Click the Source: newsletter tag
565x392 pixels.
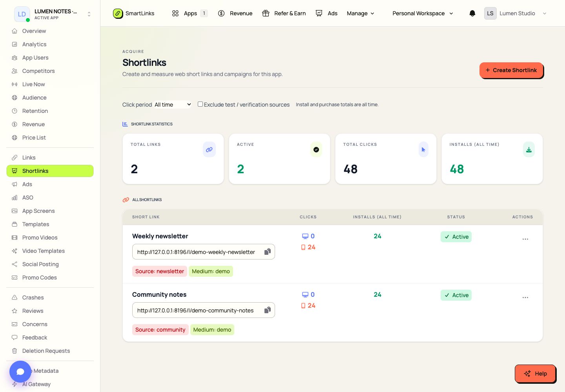(x=160, y=271)
